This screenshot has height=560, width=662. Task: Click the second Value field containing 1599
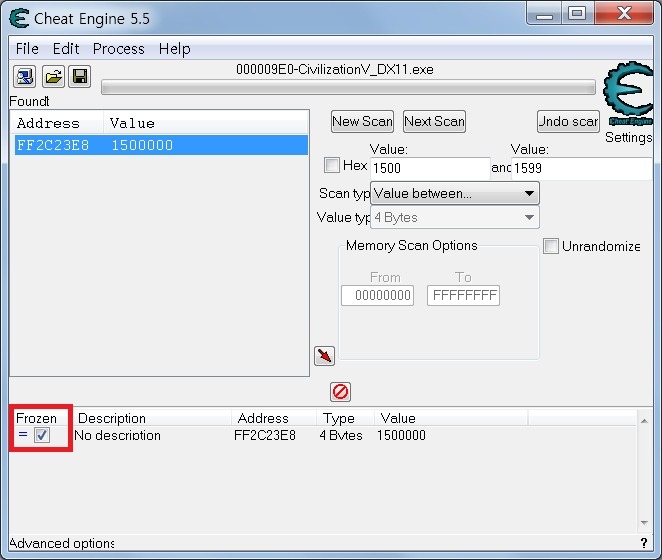582,168
